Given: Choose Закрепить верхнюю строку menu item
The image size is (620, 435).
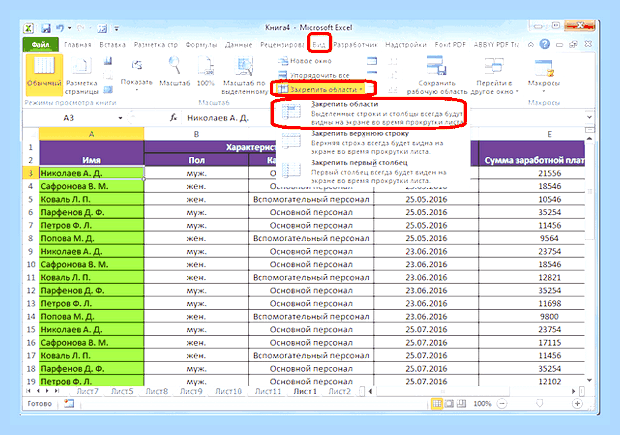Looking at the screenshot, I should click(x=370, y=143).
